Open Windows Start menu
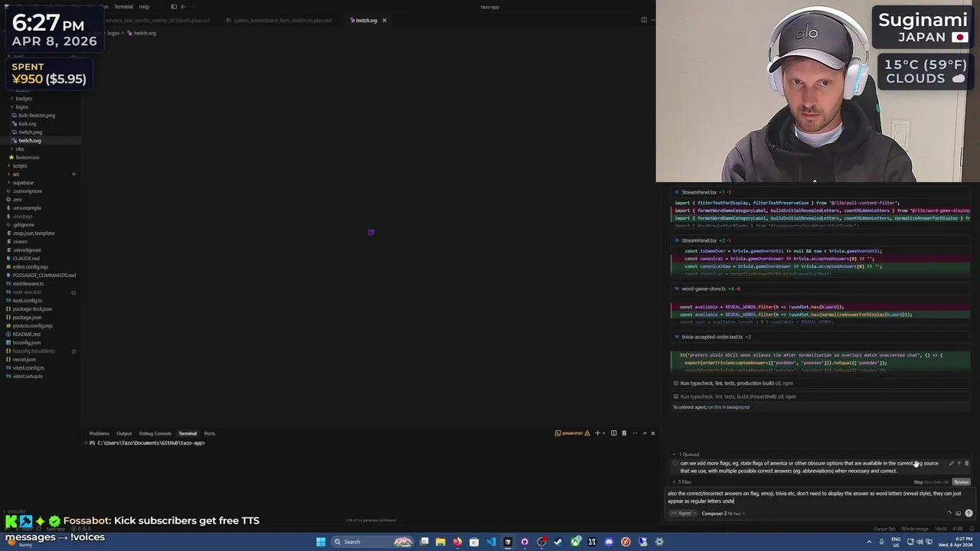Screen dimensions: 980x551 point(321,542)
